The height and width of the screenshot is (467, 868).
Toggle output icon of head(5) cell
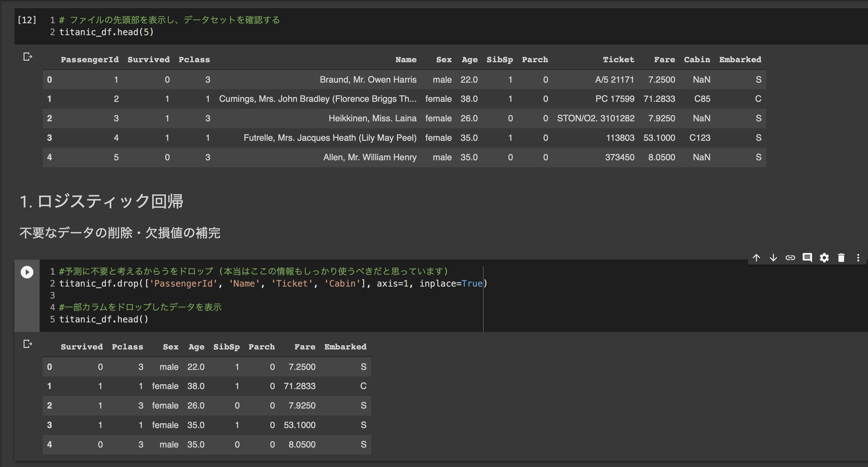point(28,57)
